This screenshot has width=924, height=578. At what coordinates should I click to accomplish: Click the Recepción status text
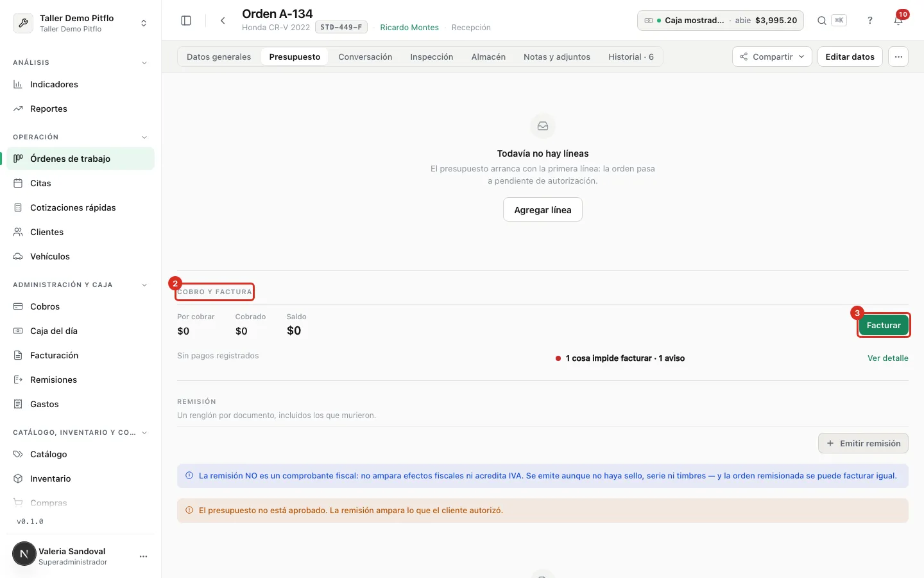click(471, 28)
